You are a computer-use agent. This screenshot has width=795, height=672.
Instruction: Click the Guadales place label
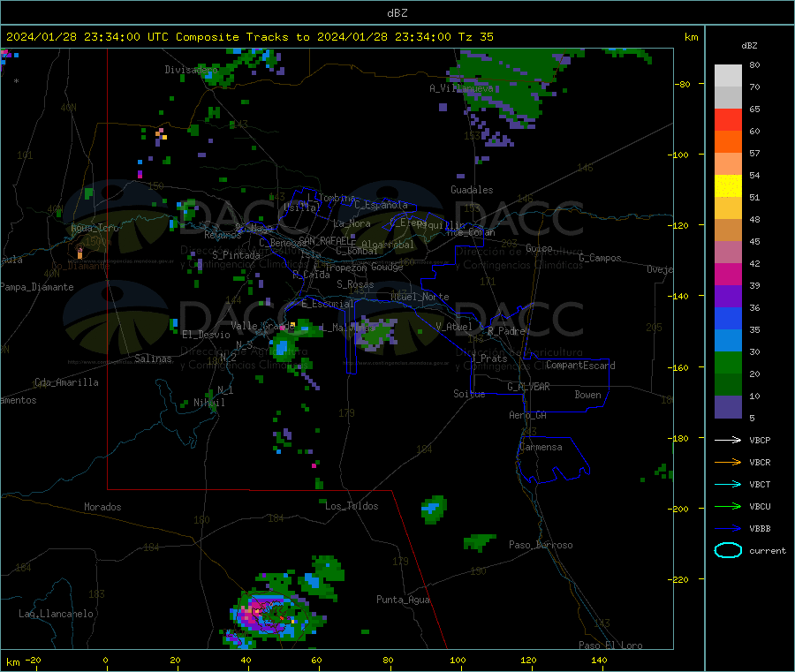pos(472,190)
